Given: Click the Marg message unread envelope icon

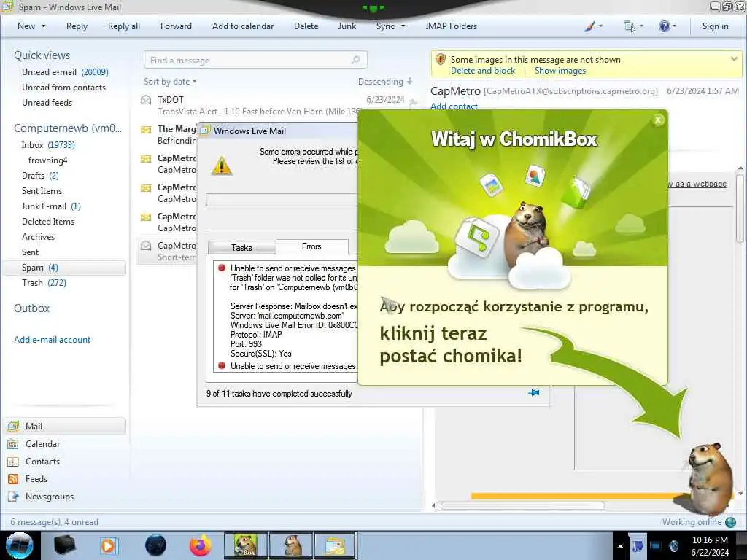Looking at the screenshot, I should pyautogui.click(x=146, y=129).
